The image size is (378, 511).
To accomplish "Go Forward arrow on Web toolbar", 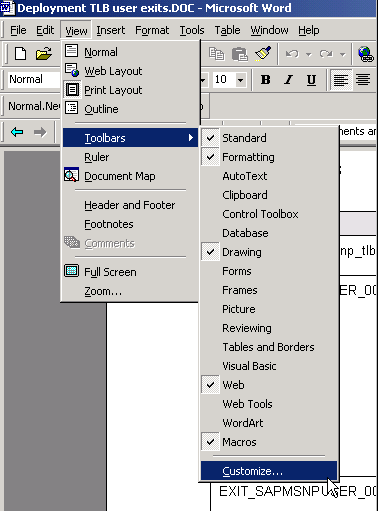I will (x=40, y=132).
